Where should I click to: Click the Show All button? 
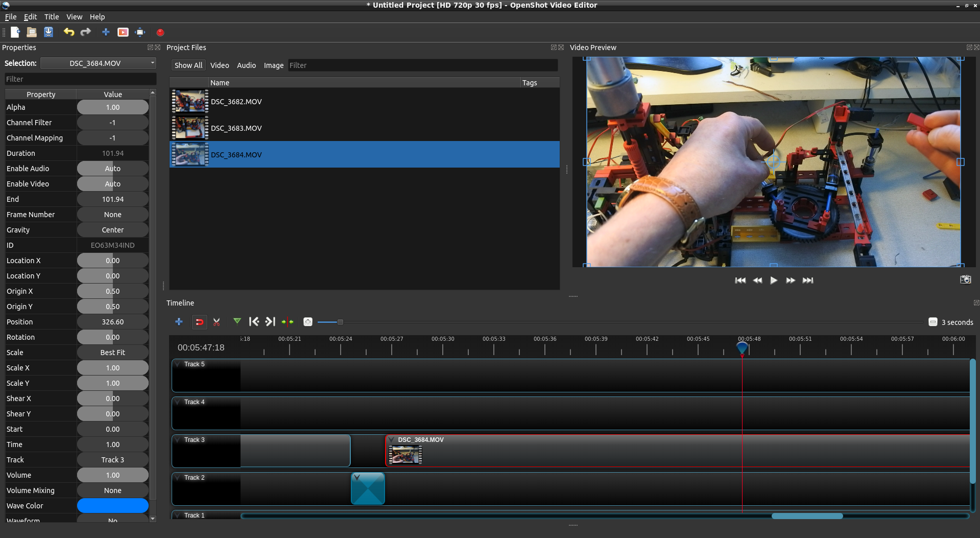pos(188,65)
